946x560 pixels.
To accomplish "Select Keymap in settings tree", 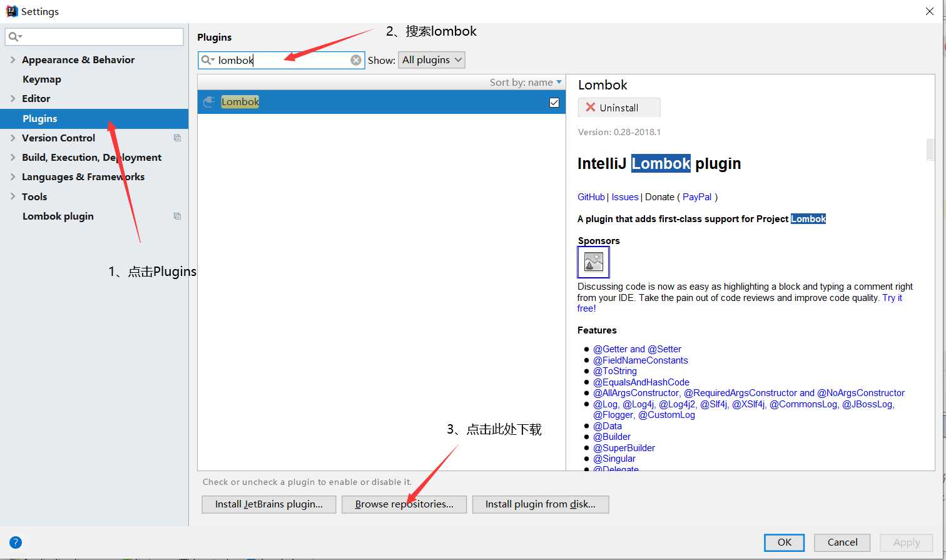I will pyautogui.click(x=42, y=79).
